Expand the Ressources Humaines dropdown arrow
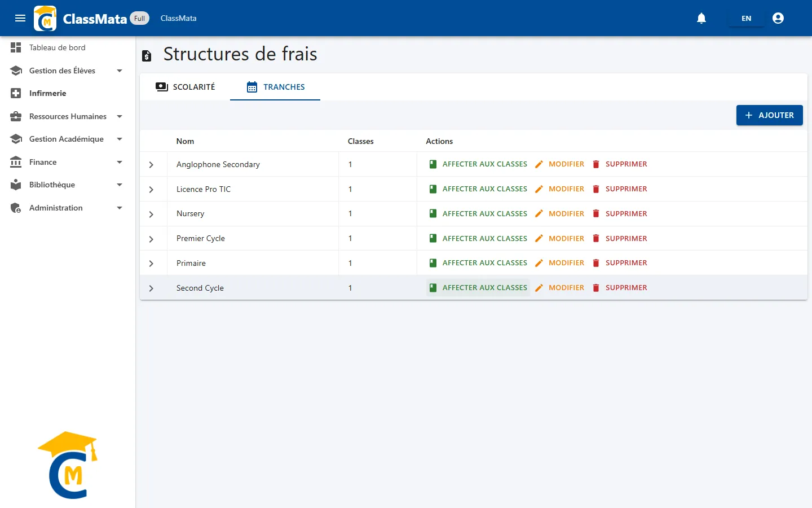 (120, 116)
